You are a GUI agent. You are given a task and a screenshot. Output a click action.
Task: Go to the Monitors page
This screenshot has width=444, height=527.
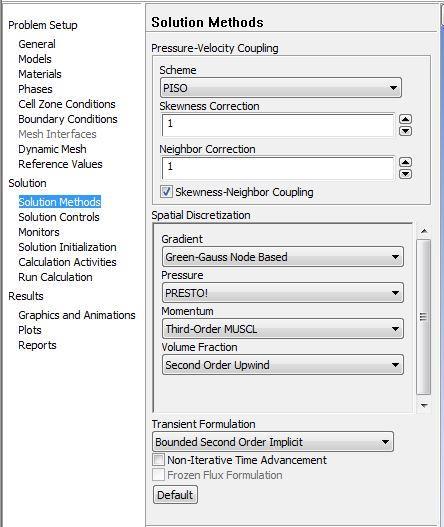[39, 232]
